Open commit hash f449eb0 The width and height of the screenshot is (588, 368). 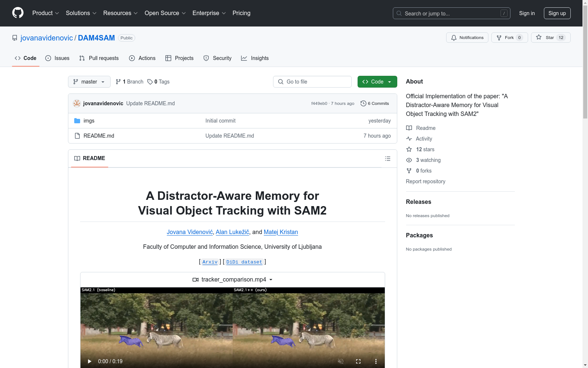tap(319, 103)
